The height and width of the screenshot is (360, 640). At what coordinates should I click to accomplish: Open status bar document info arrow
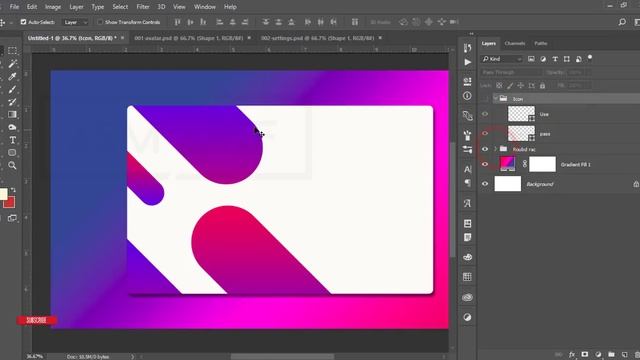(x=133, y=357)
